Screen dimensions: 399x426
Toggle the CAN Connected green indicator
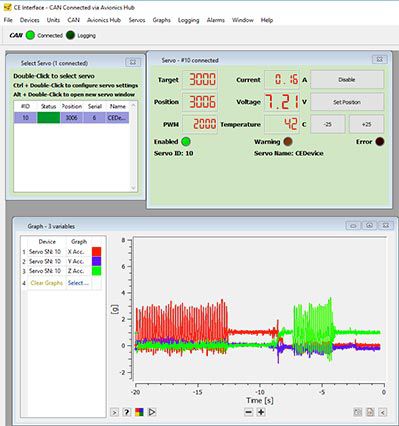point(30,35)
